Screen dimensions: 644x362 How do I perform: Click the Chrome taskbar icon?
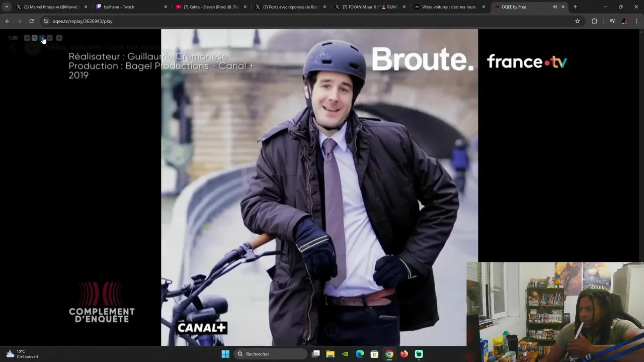pyautogui.click(x=389, y=354)
